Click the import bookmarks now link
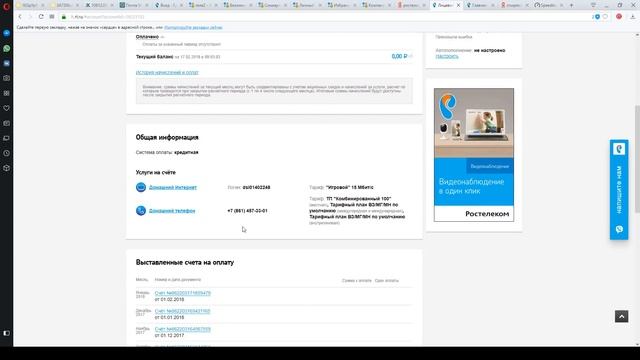 click(x=193, y=27)
